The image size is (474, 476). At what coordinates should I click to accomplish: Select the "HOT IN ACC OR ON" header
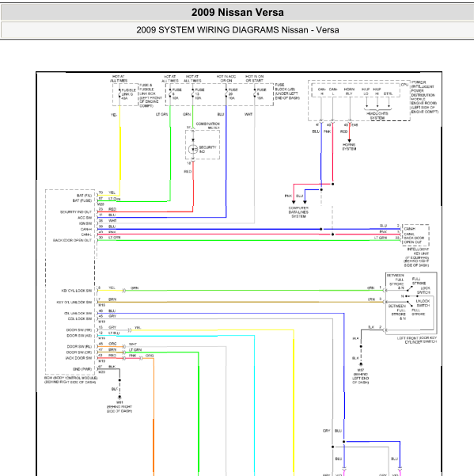[226, 78]
